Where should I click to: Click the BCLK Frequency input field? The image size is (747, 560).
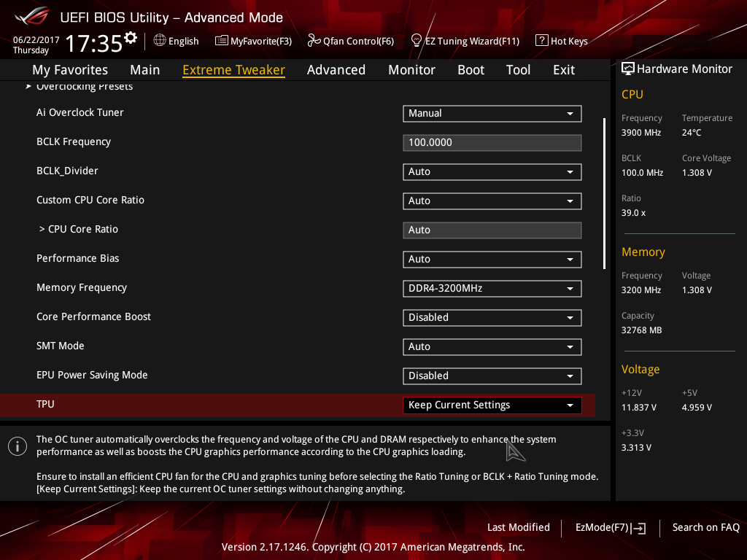[492, 142]
